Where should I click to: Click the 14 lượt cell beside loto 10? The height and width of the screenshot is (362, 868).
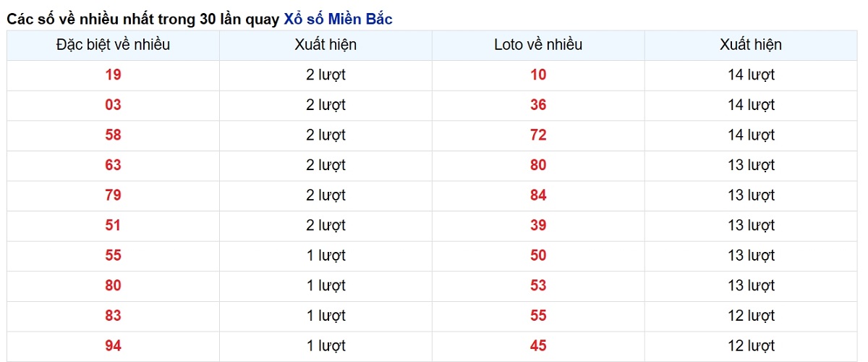tap(751, 75)
